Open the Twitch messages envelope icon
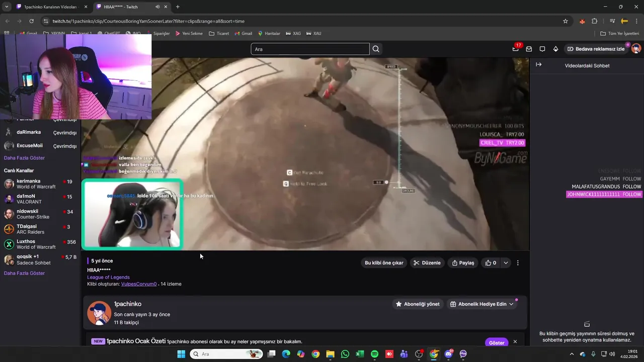 529,49
